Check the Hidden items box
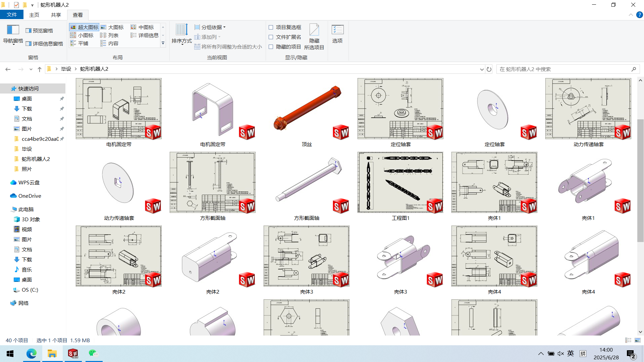Image resolution: width=644 pixels, height=362 pixels. pyautogui.click(x=271, y=47)
